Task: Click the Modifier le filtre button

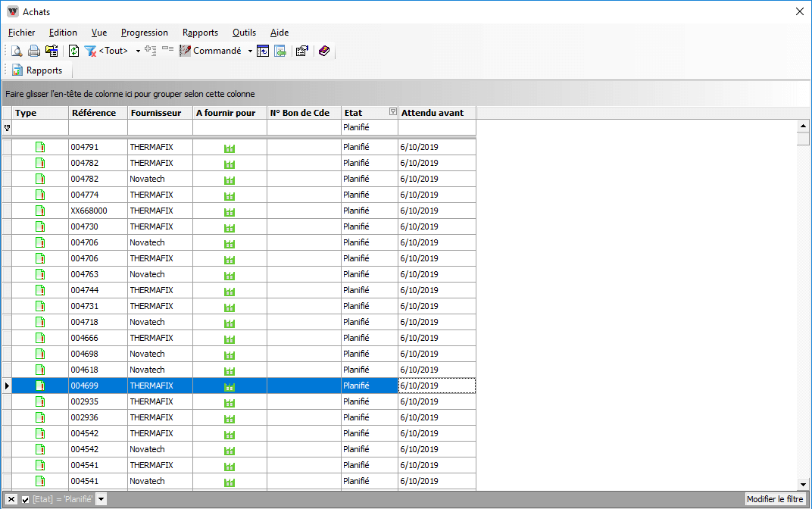Action: 774,499
